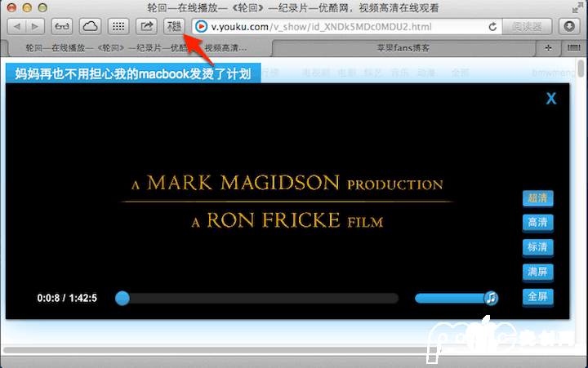
Task: Click the volume slider music-note knob
Action: 491,298
